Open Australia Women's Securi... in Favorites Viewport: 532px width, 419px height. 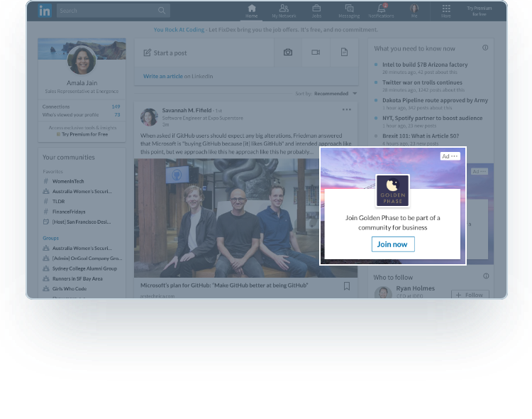pyautogui.click(x=82, y=191)
